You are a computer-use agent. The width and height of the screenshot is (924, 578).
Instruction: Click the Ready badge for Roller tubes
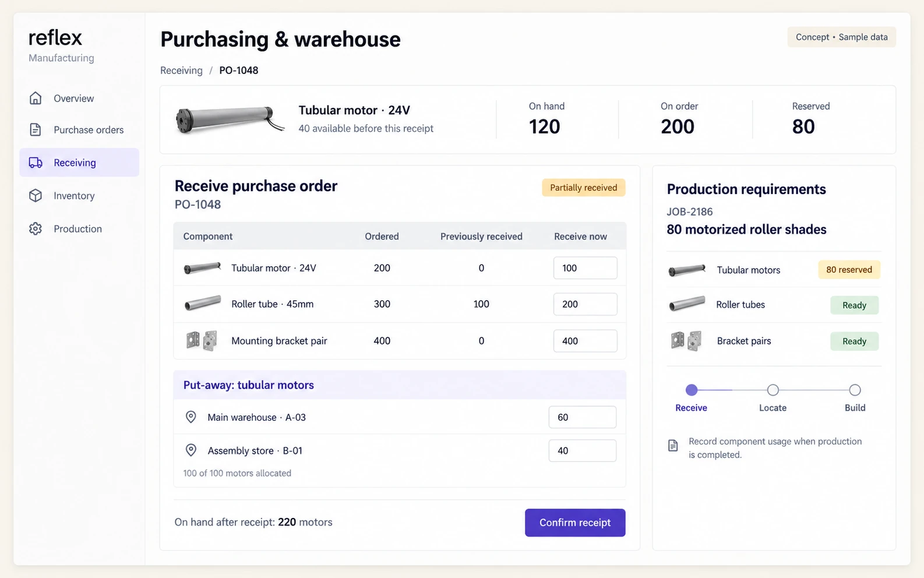(x=854, y=305)
